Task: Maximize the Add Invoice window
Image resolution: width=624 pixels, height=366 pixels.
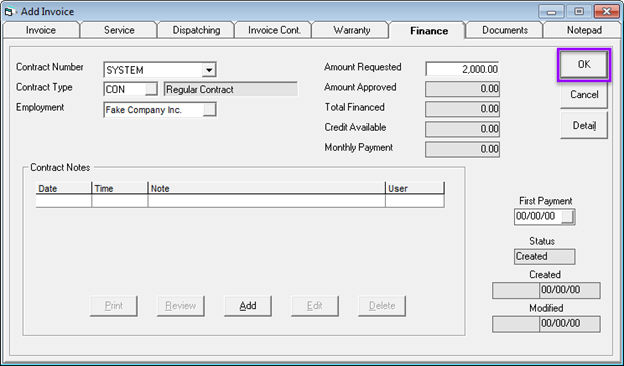Action: tap(579, 12)
